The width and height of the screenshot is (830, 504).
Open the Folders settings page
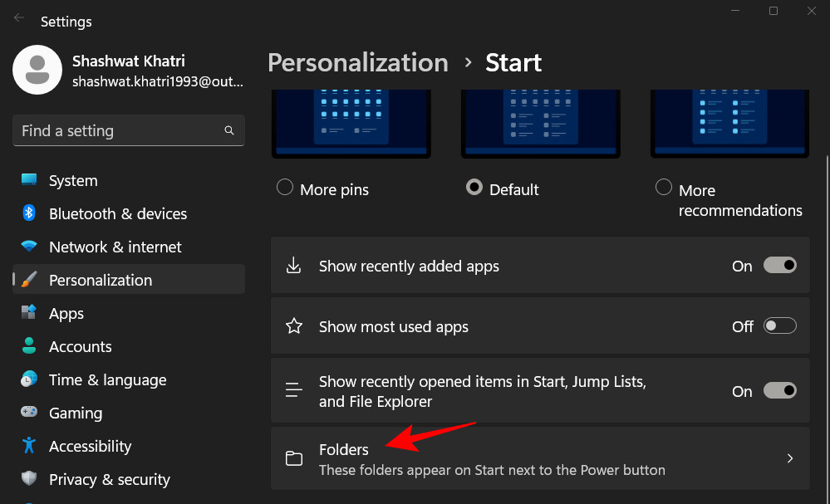point(540,458)
